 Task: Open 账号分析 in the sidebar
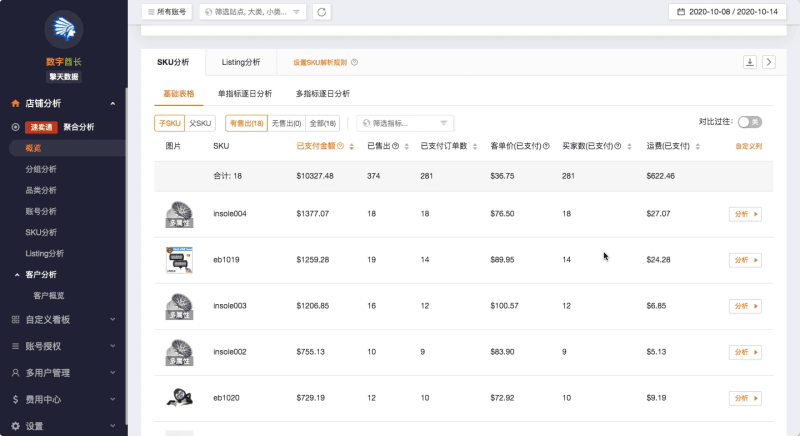tap(41, 211)
